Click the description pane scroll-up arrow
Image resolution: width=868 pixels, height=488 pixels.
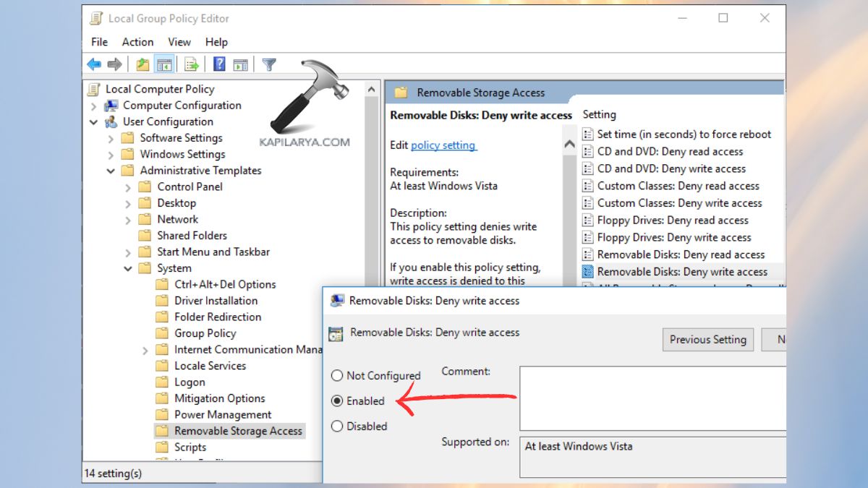pos(570,143)
